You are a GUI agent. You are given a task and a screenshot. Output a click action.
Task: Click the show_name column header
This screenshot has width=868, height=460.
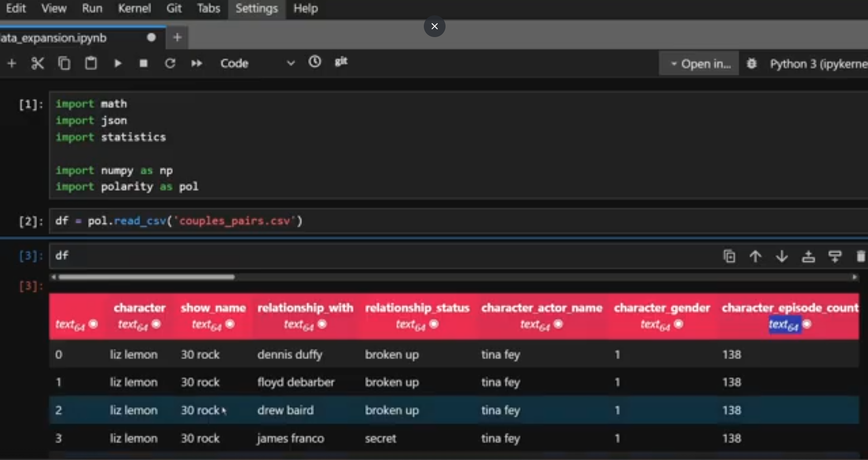tap(213, 308)
